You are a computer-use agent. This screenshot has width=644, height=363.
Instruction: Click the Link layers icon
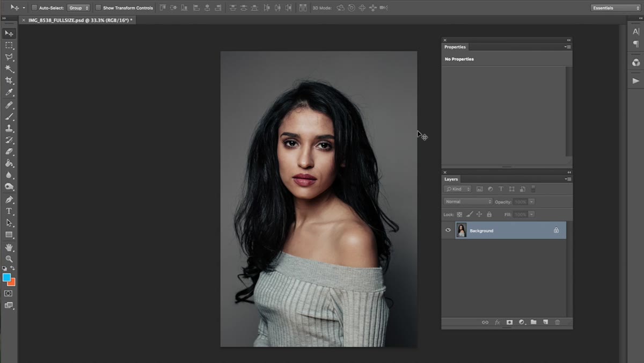[485, 322]
